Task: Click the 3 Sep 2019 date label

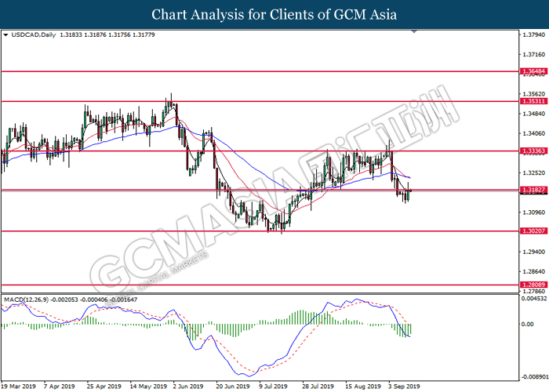Action: point(404,387)
